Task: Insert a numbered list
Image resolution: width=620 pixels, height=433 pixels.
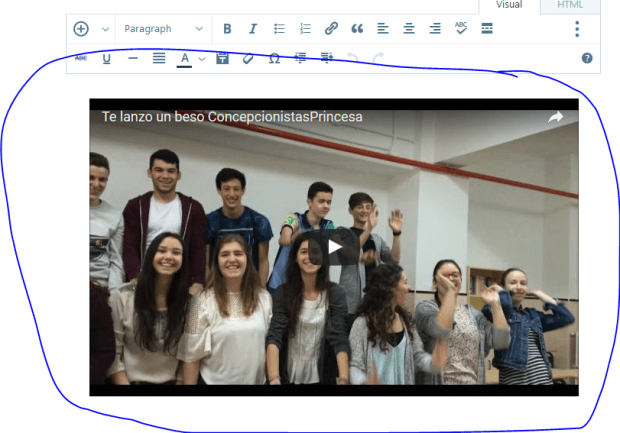Action: pos(305,29)
